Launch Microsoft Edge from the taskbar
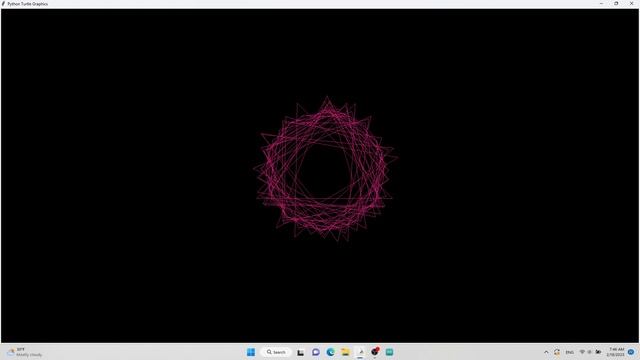Image resolution: width=640 pixels, height=360 pixels. point(331,352)
